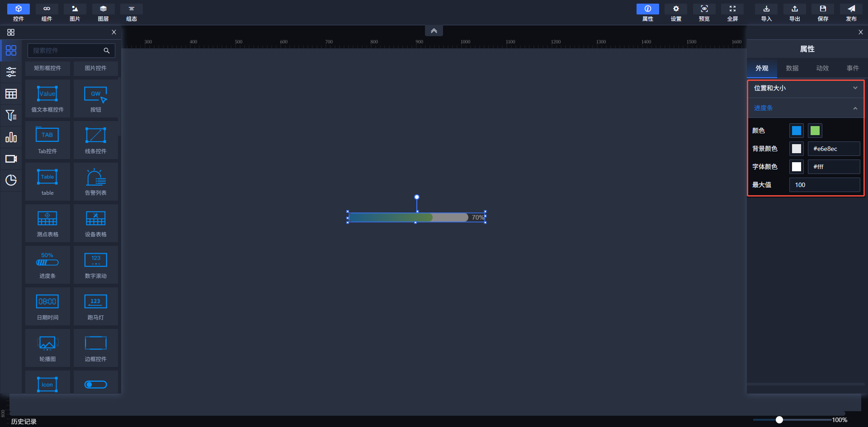Click the video camera sidebar icon
Screen dimensions: 868x427
[11, 159]
